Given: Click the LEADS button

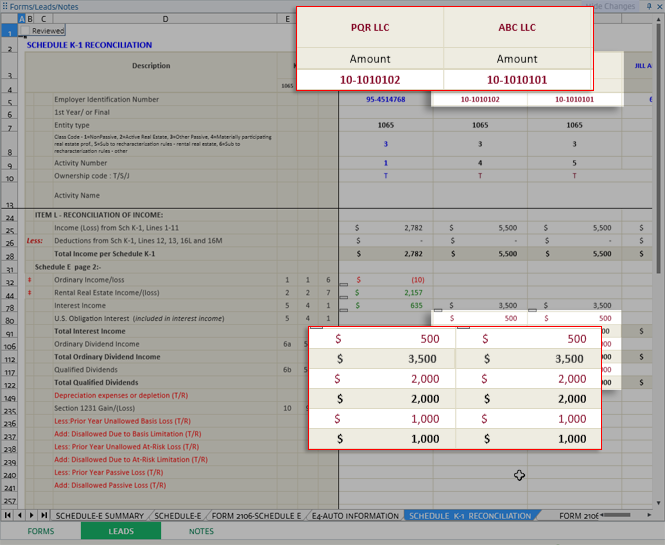Looking at the screenshot, I should (x=121, y=531).
